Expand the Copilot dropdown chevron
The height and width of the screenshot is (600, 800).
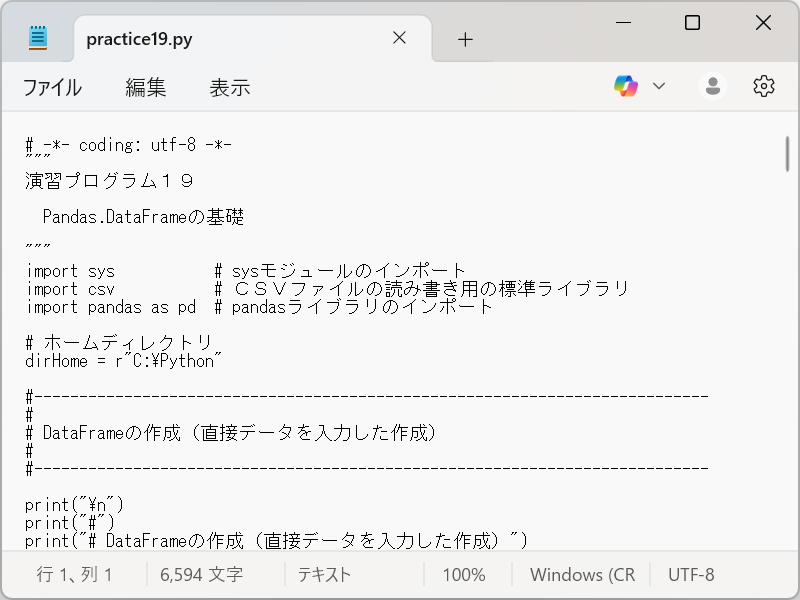click(x=661, y=85)
